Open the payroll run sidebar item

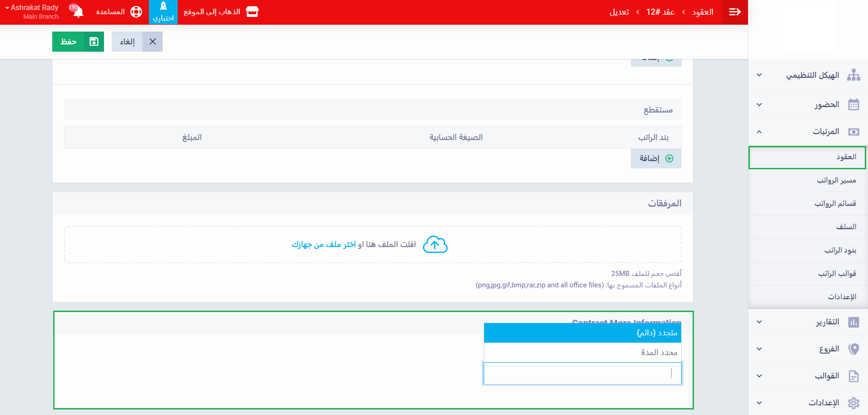click(x=836, y=180)
